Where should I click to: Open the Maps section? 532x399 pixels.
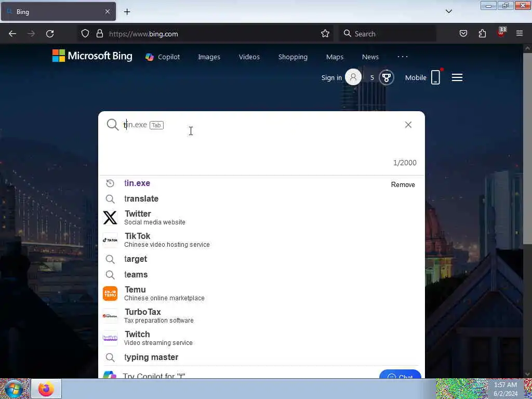click(x=335, y=57)
